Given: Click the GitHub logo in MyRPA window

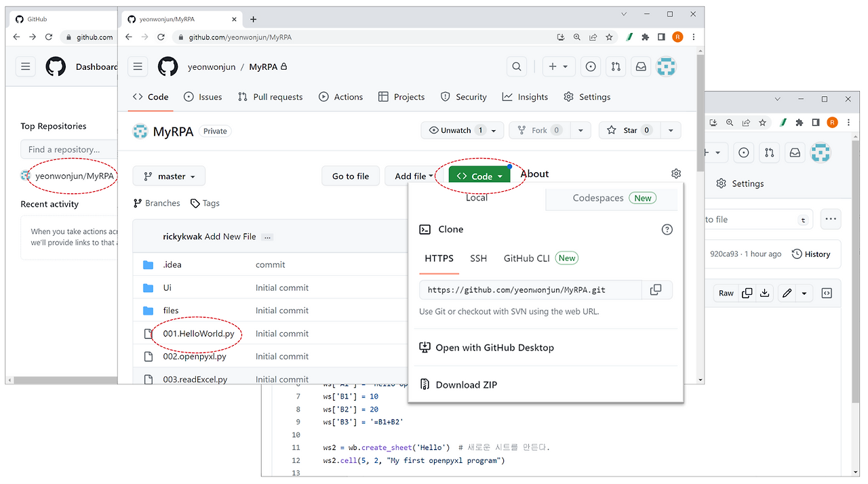Looking at the screenshot, I should coord(167,66).
